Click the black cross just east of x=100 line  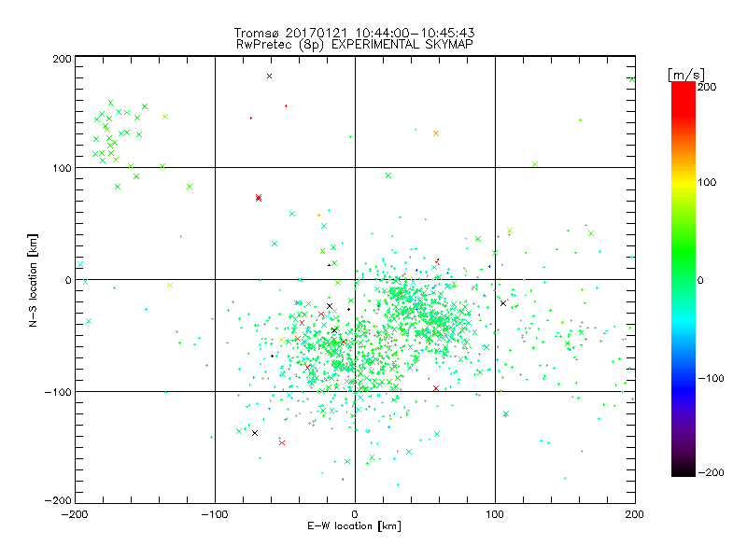[x=503, y=302]
